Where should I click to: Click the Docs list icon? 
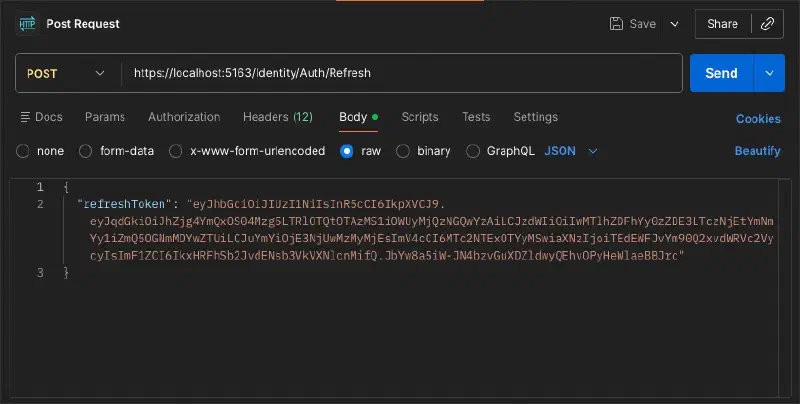click(x=25, y=117)
